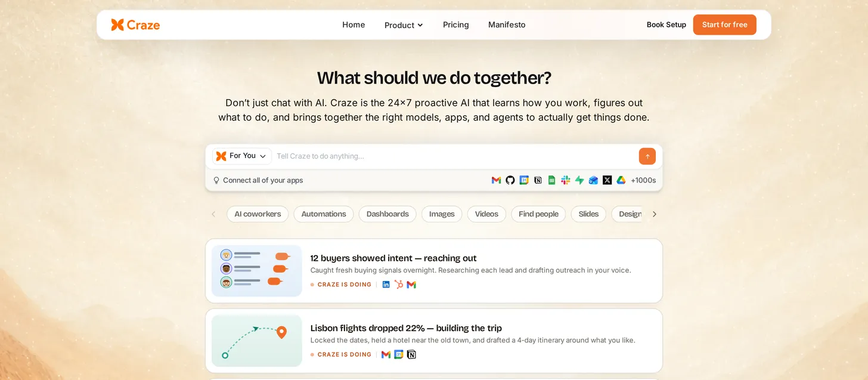The width and height of the screenshot is (868, 380).
Task: Select the Dashboards chip
Action: tap(387, 214)
